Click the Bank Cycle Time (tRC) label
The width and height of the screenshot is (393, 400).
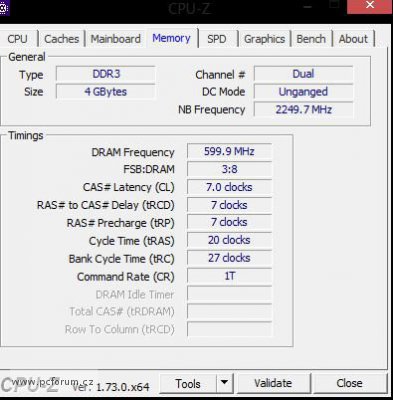click(x=122, y=259)
